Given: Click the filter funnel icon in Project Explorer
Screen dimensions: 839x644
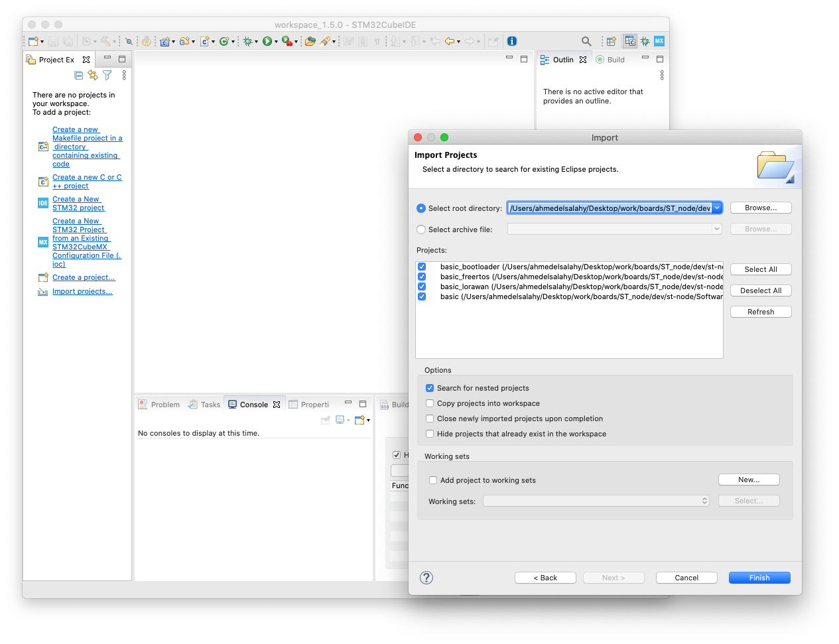Looking at the screenshot, I should 107,76.
